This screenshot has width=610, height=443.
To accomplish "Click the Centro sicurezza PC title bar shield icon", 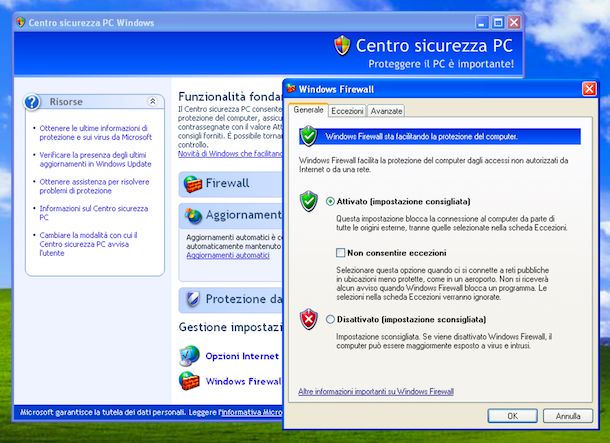I will tap(21, 22).
